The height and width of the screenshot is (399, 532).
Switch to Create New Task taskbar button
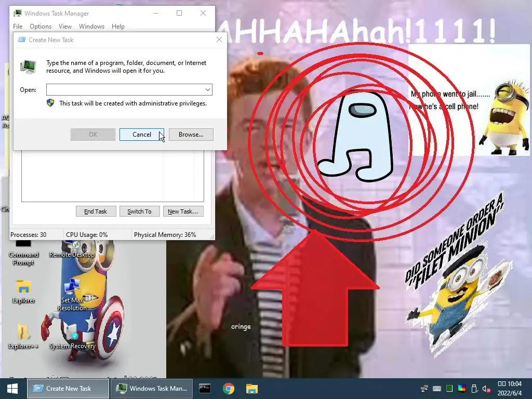[x=68, y=389]
